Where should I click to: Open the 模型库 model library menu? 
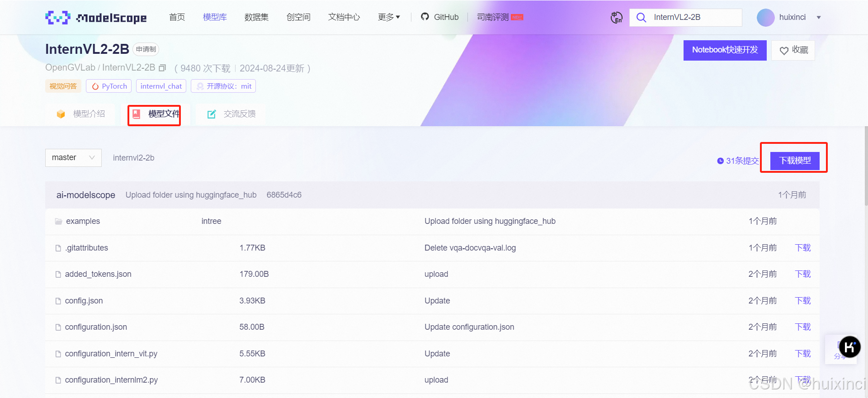(215, 17)
